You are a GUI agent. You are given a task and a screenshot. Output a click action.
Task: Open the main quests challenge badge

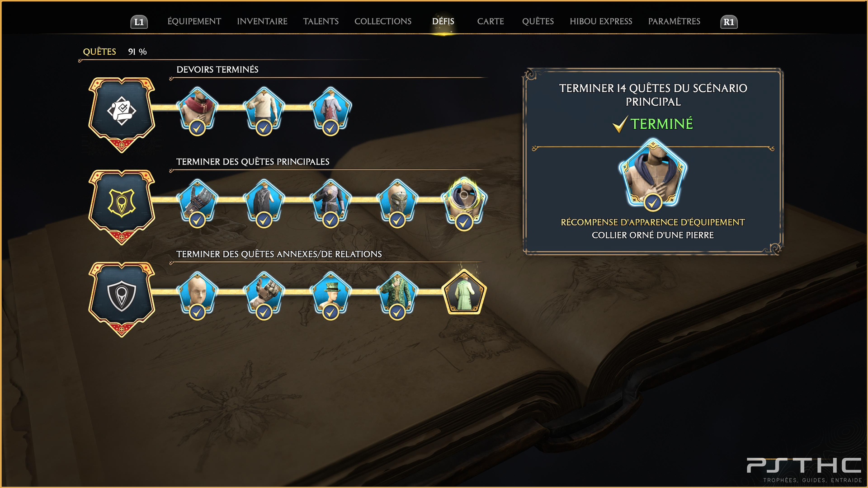pos(122,207)
